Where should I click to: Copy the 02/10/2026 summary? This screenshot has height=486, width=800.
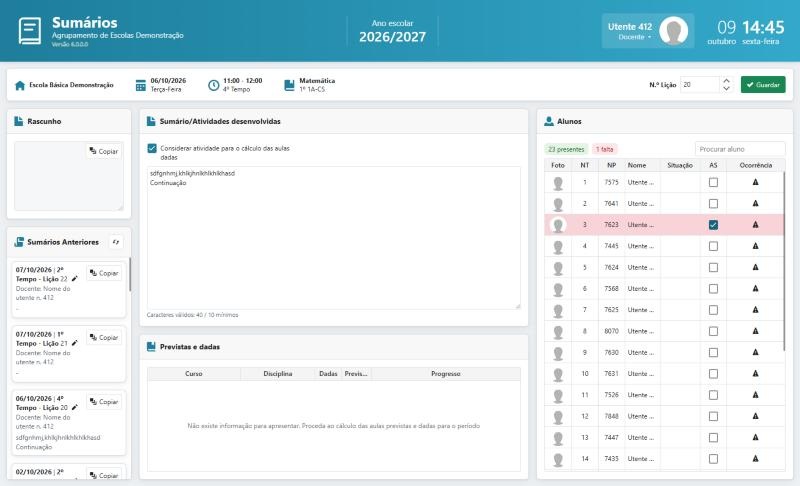(x=104, y=474)
